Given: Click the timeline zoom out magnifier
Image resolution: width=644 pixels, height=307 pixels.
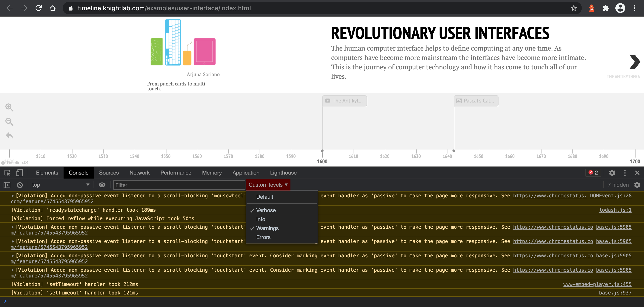Looking at the screenshot, I should coord(9,122).
